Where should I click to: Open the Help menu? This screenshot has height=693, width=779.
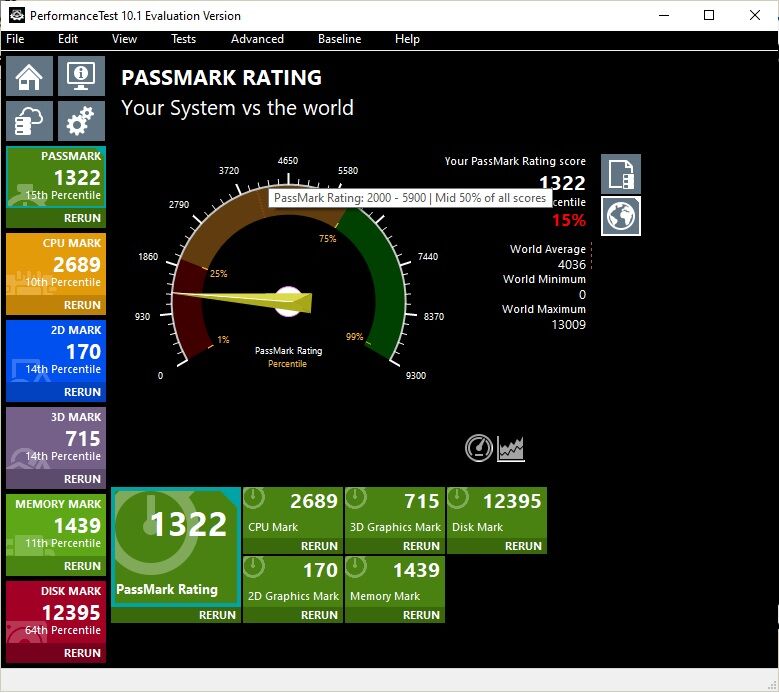pos(407,39)
